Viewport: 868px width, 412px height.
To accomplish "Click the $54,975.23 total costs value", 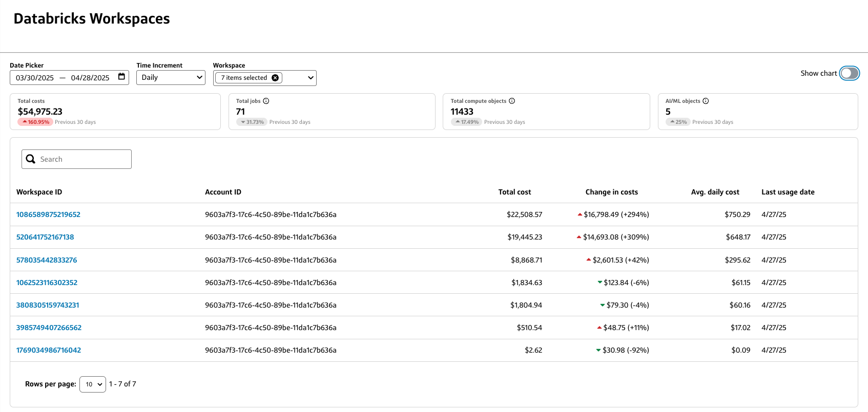I will [40, 112].
